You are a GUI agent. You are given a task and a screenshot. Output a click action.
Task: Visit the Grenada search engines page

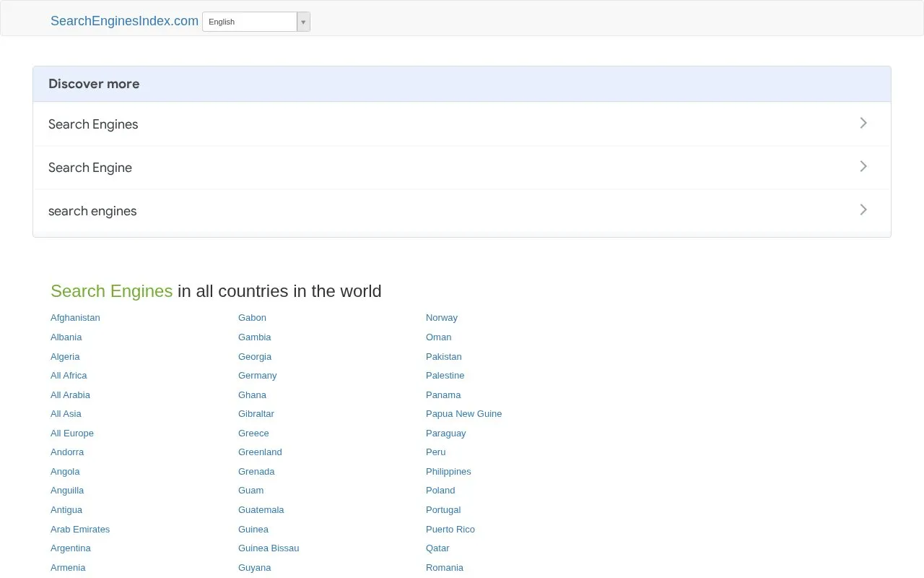pyautogui.click(x=256, y=472)
